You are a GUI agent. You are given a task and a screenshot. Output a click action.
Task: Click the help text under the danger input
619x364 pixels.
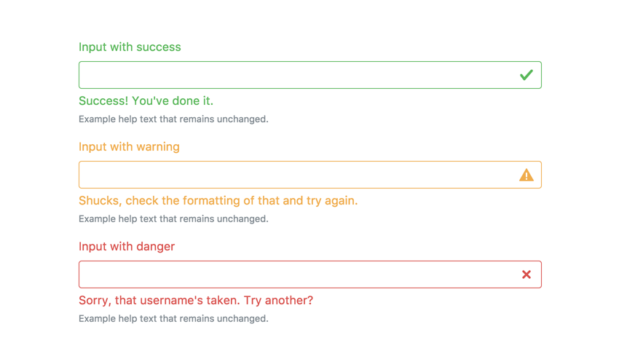[x=173, y=319]
